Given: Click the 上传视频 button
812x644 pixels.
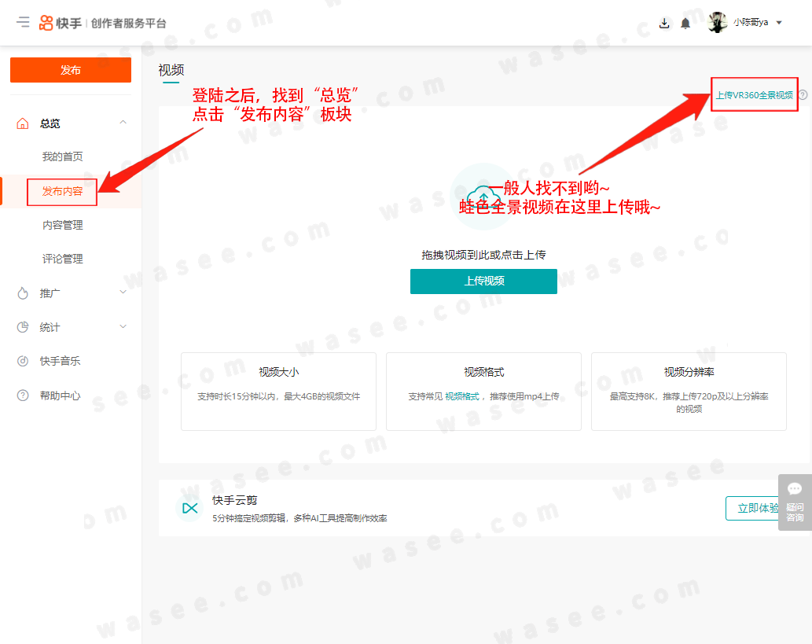Looking at the screenshot, I should [x=483, y=282].
